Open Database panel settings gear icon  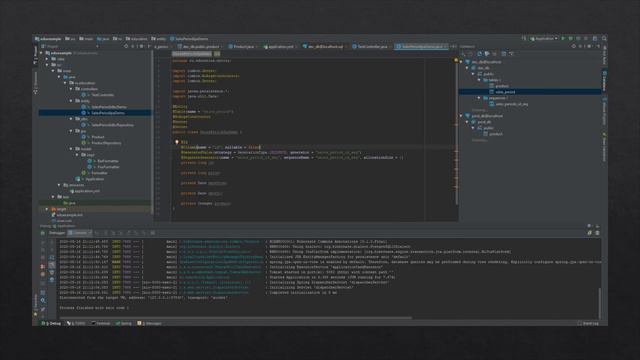[x=589, y=47]
